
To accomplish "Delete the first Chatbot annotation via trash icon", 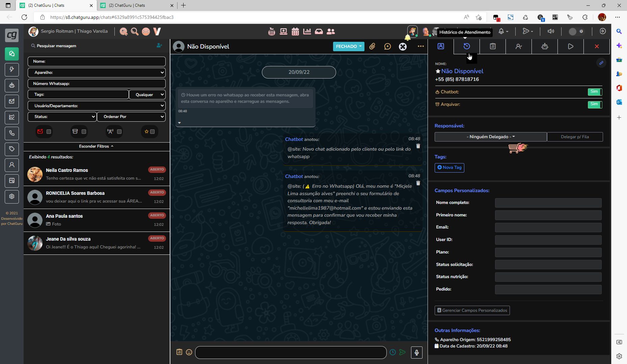I will [x=418, y=146].
